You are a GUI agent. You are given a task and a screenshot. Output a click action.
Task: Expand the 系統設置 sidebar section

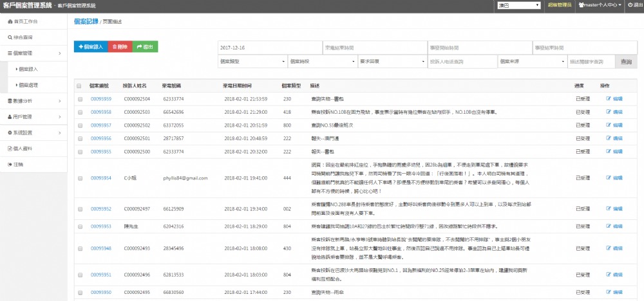(33, 133)
